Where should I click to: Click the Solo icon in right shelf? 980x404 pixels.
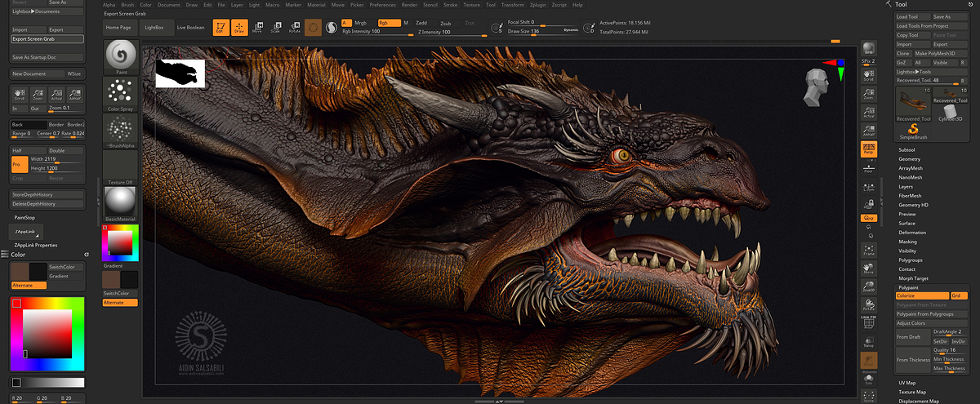[x=868, y=380]
